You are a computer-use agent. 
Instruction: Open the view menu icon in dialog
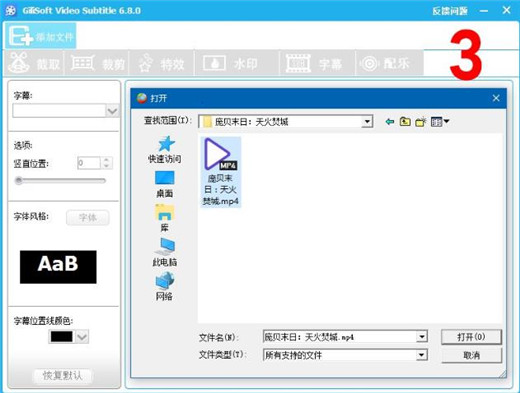tap(440, 122)
